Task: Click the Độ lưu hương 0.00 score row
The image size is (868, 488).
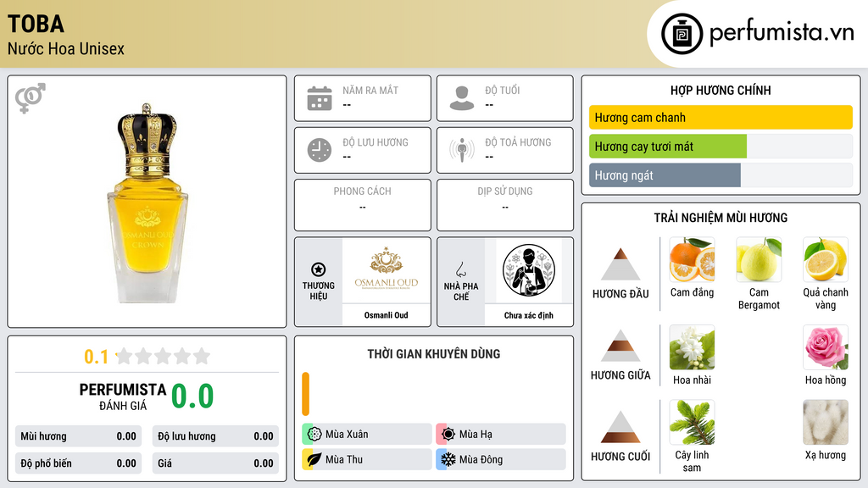Action: [215, 436]
